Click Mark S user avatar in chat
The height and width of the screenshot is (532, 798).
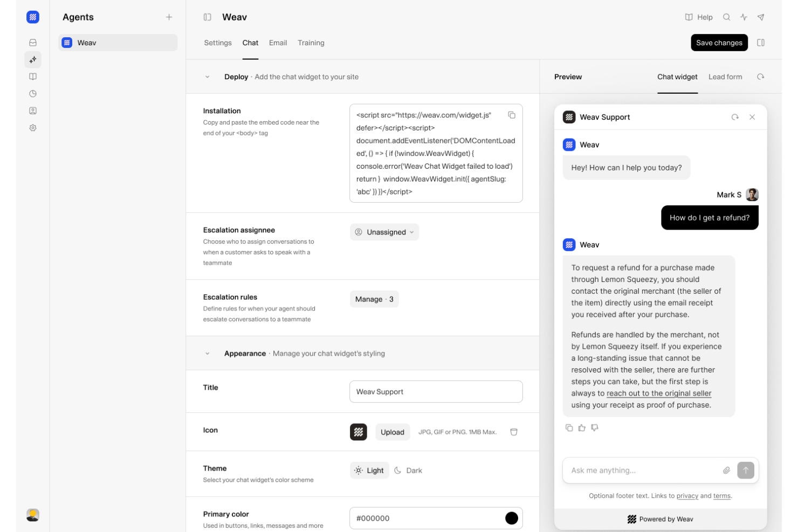752,195
